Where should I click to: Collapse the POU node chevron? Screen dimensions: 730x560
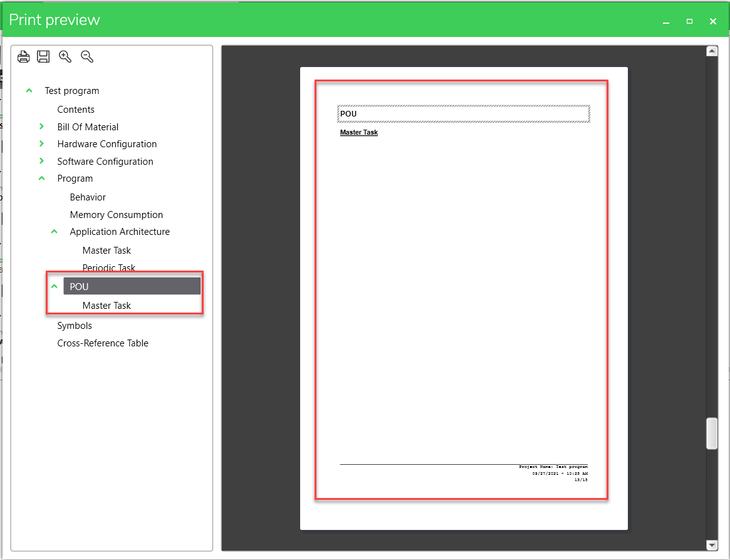[54, 286]
